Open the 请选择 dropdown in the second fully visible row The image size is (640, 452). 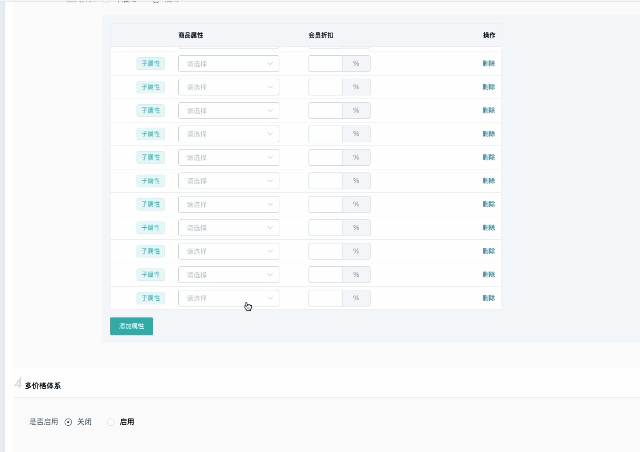point(229,87)
